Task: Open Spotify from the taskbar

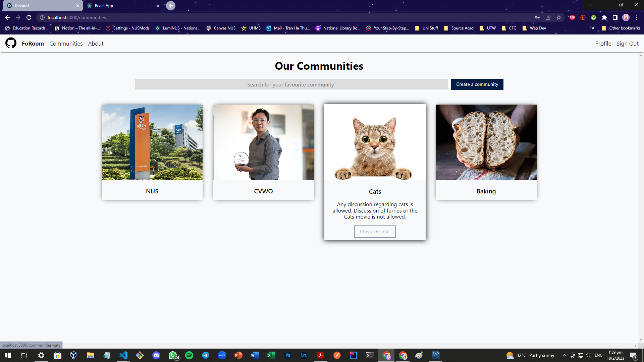Action: pyautogui.click(x=189, y=355)
